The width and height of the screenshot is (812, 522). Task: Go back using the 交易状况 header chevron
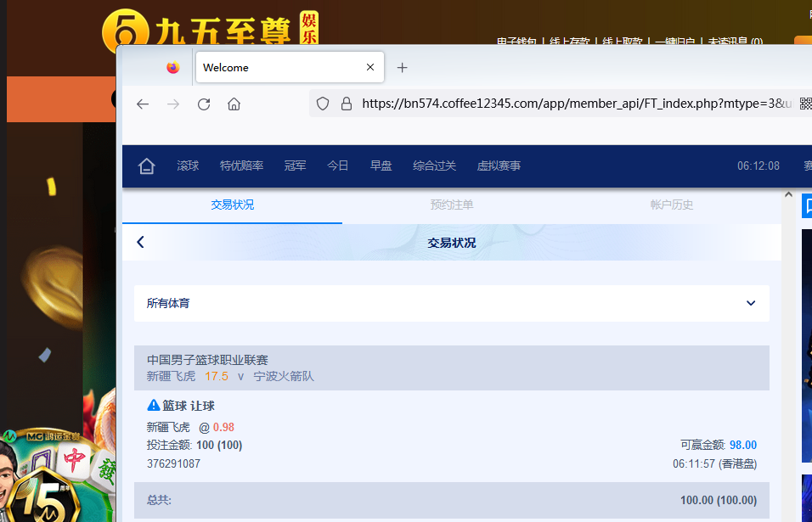click(x=141, y=243)
